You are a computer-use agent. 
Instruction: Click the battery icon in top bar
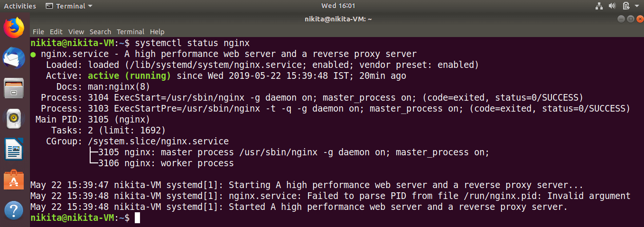click(x=626, y=6)
